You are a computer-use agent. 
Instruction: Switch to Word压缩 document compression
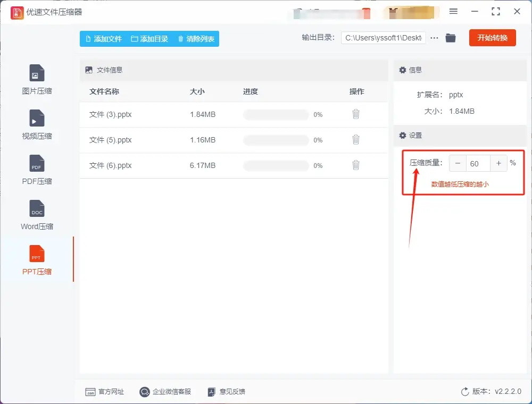tap(36, 214)
